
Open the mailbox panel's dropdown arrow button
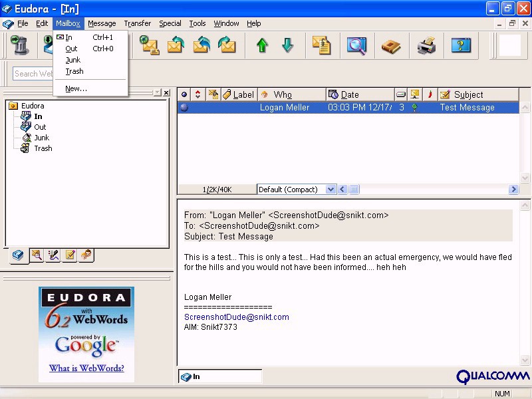tap(157, 92)
